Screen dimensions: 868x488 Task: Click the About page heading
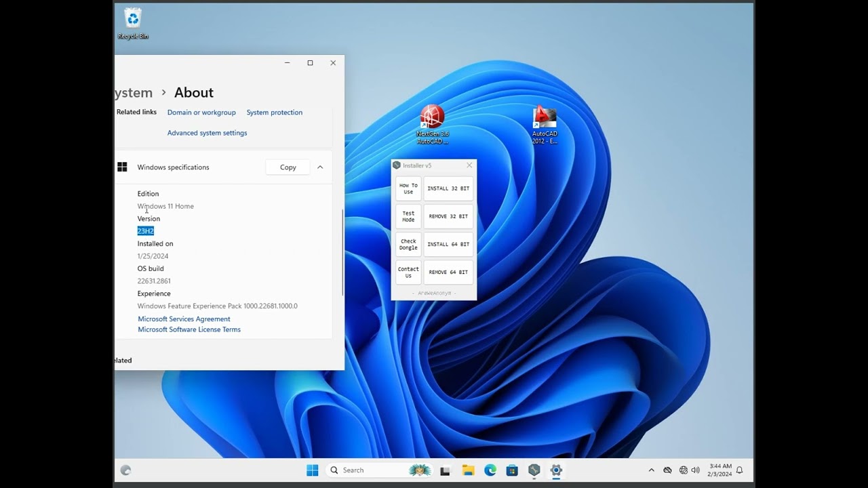pos(194,93)
